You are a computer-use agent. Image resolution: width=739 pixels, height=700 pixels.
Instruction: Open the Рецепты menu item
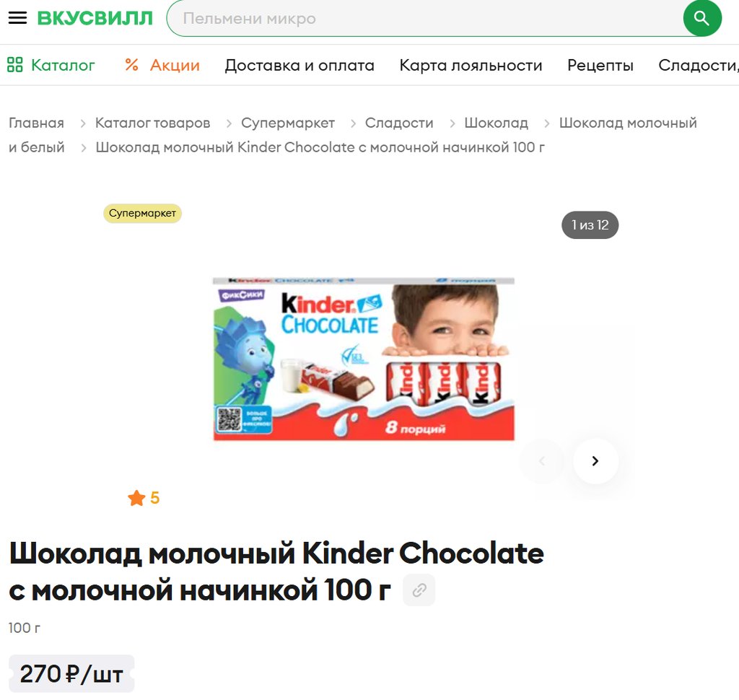pyautogui.click(x=600, y=65)
